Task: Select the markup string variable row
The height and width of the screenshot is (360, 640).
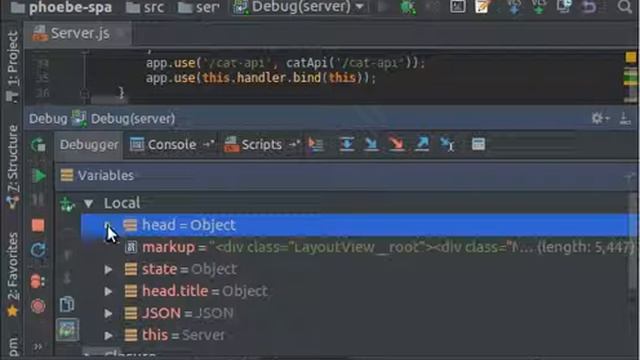Action: (x=359, y=247)
